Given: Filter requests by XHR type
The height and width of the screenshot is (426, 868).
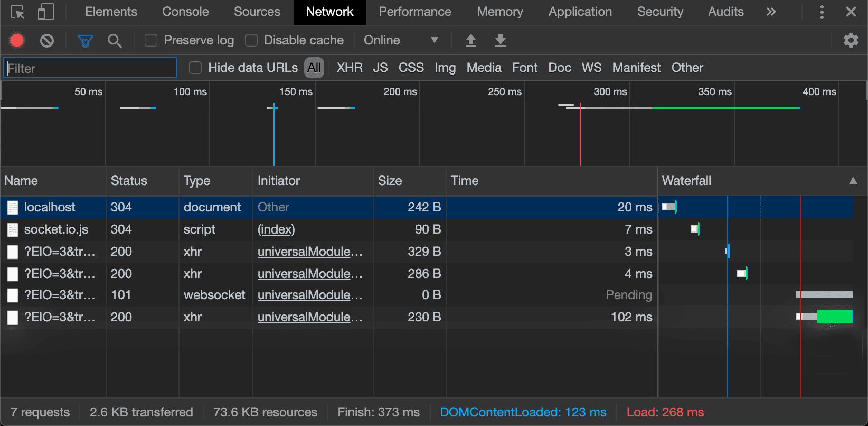Looking at the screenshot, I should click(x=350, y=68).
